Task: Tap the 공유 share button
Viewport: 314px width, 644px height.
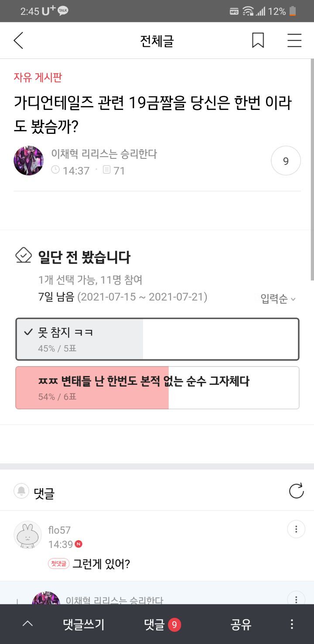Action: (241, 624)
